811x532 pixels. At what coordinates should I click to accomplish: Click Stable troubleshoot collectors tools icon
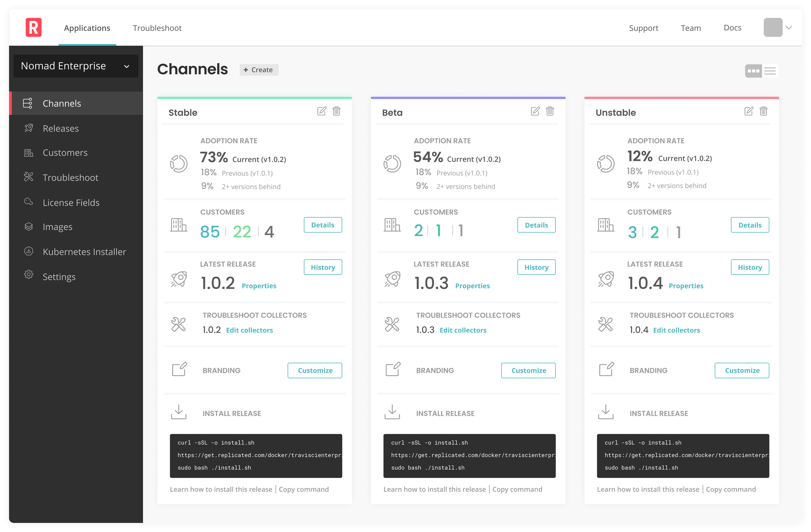tap(178, 324)
